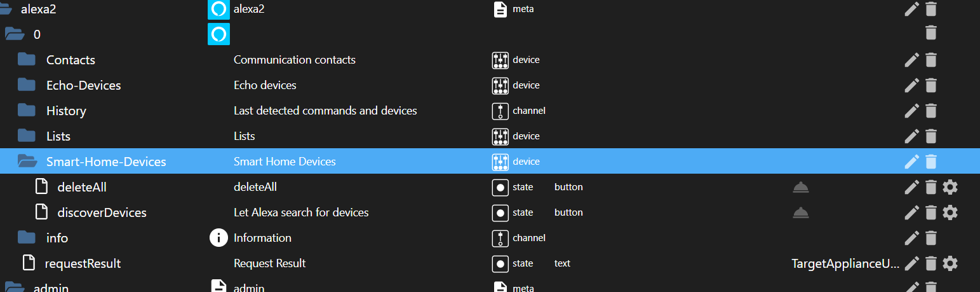Edit the Lists device object
The height and width of the screenshot is (292, 980).
[x=911, y=136]
